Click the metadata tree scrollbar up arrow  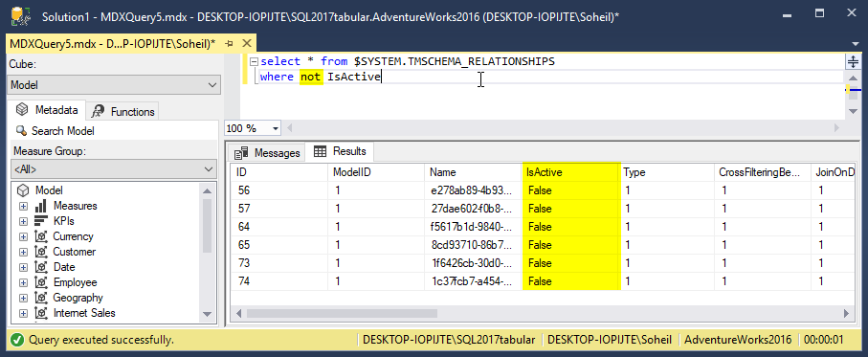pos(208,191)
